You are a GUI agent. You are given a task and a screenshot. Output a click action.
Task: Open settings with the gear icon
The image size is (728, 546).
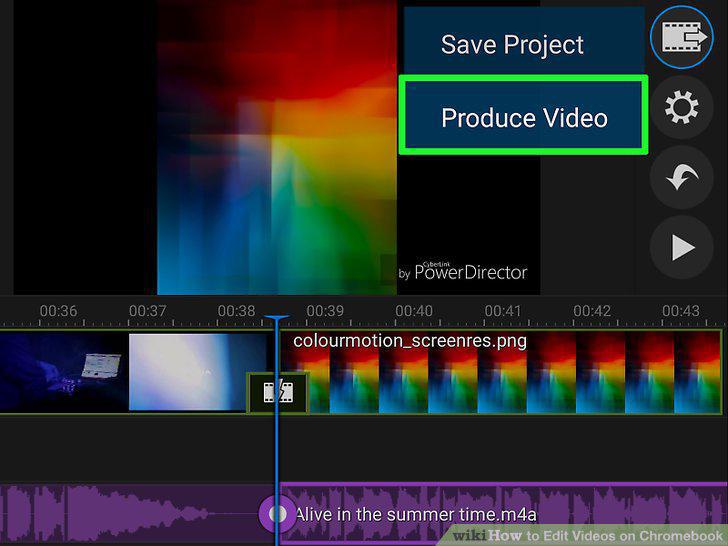click(x=682, y=107)
